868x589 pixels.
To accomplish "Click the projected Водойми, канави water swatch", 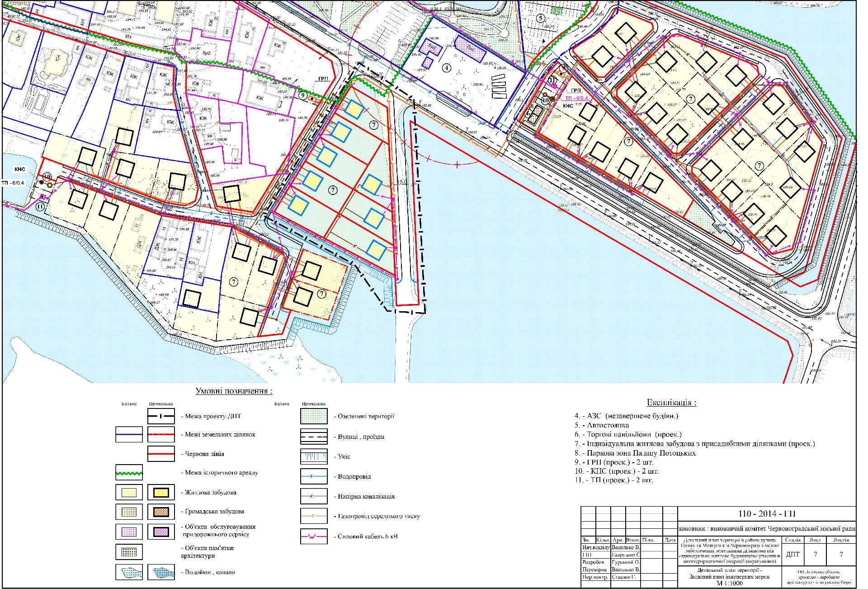I will [161, 572].
